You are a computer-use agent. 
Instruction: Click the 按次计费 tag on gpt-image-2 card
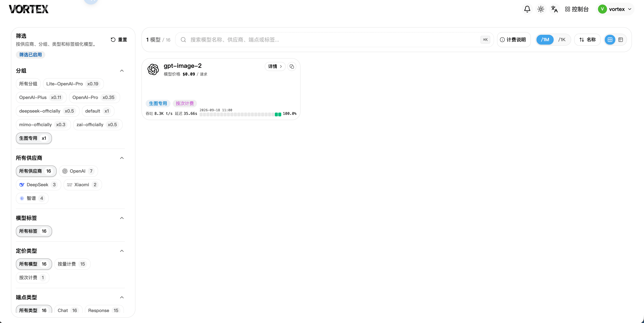185,103
